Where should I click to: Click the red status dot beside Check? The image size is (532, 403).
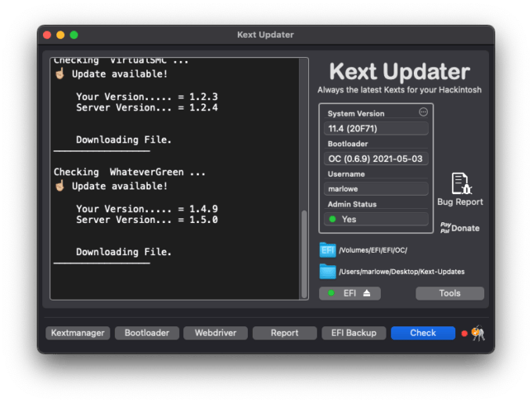coord(464,333)
